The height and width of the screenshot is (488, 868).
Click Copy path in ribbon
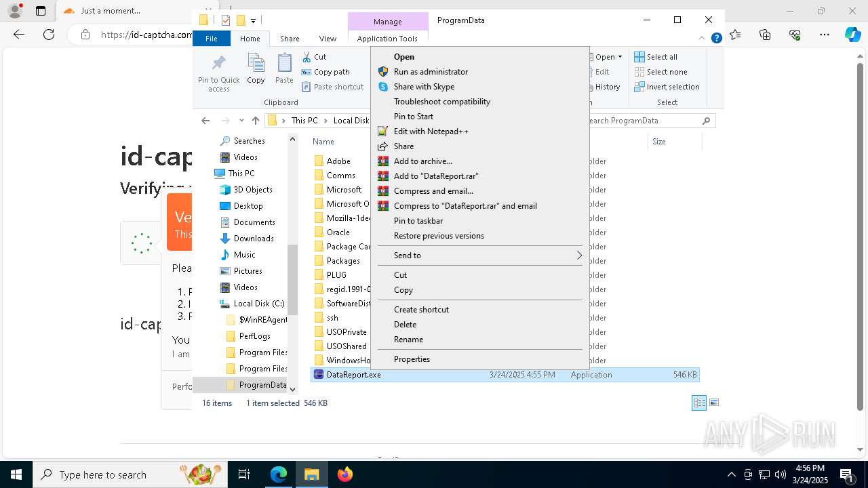pos(325,72)
